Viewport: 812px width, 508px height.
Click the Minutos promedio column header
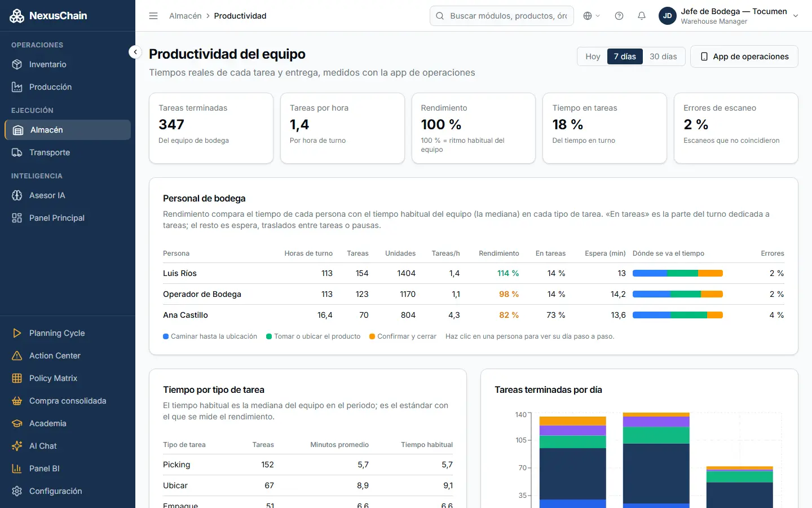[x=339, y=445]
